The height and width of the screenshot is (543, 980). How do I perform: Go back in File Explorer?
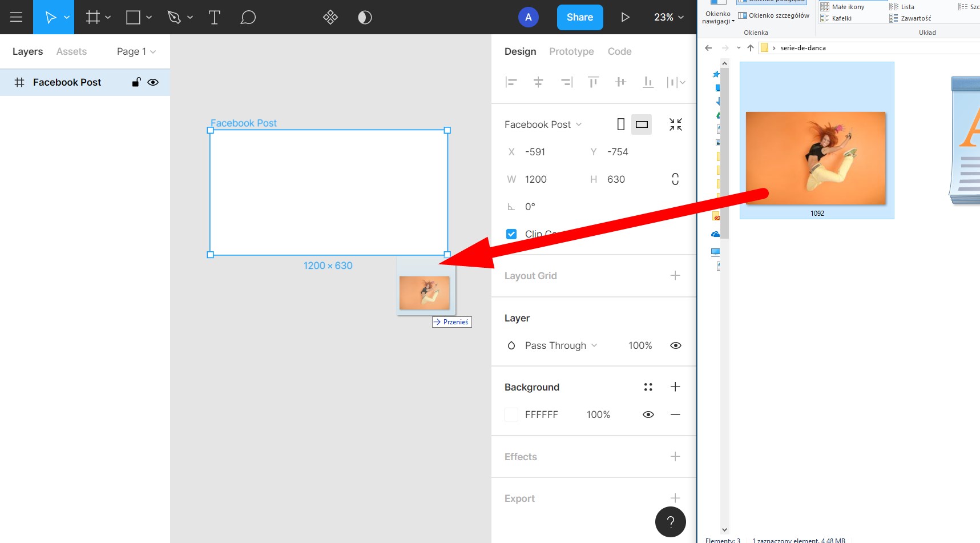pyautogui.click(x=708, y=48)
